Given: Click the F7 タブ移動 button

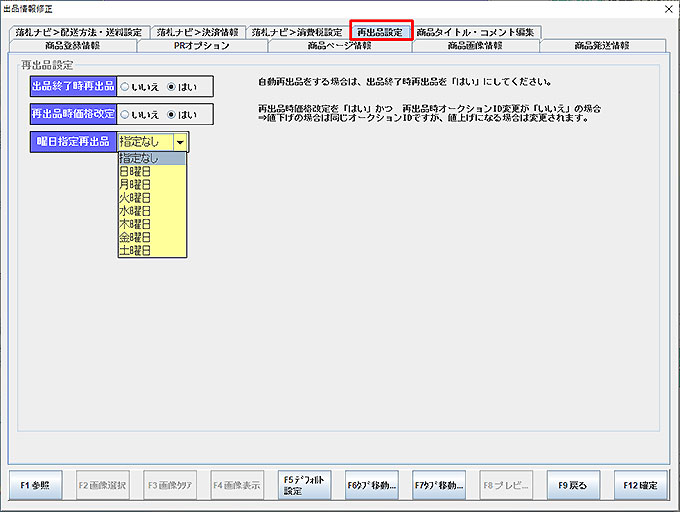Looking at the screenshot, I should pos(439,485).
